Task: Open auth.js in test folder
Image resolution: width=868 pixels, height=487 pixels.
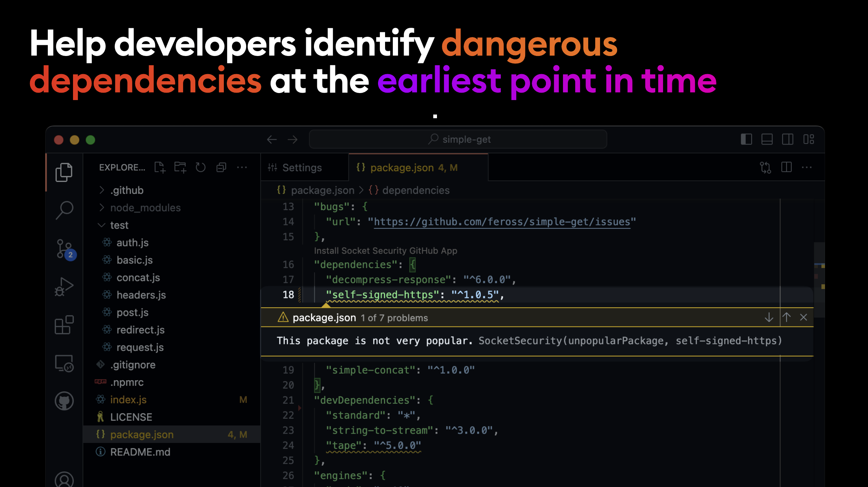Action: [172, 242]
